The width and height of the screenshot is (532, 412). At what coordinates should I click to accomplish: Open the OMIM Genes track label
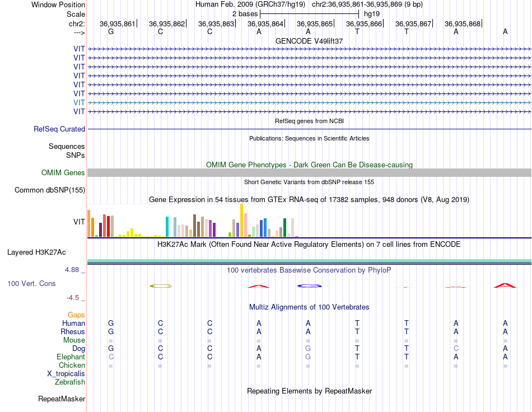coord(63,172)
